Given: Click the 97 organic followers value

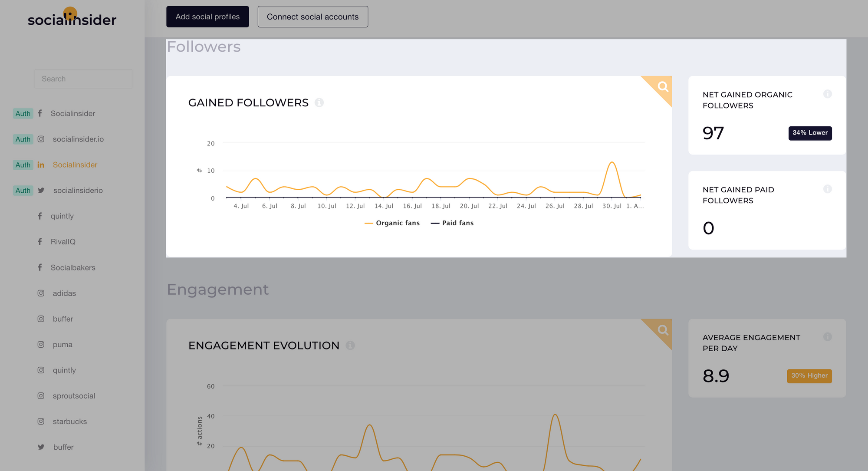Looking at the screenshot, I should point(713,133).
